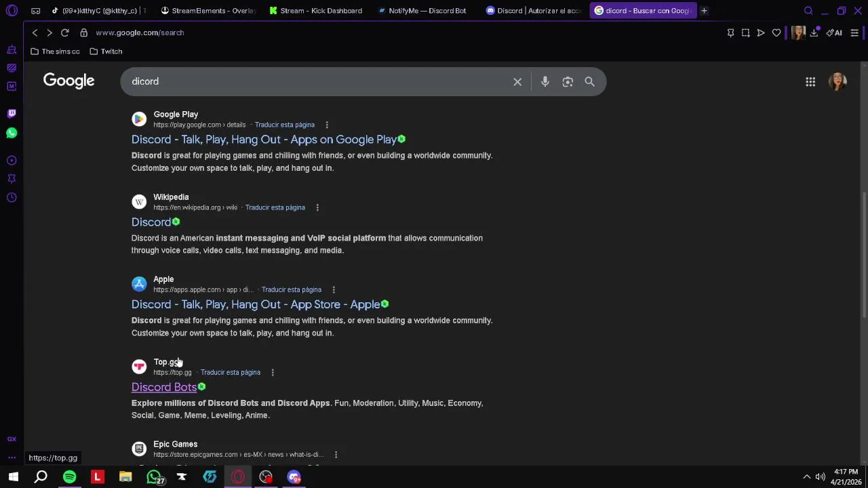Open the Google account avatar

pyautogui.click(x=838, y=81)
